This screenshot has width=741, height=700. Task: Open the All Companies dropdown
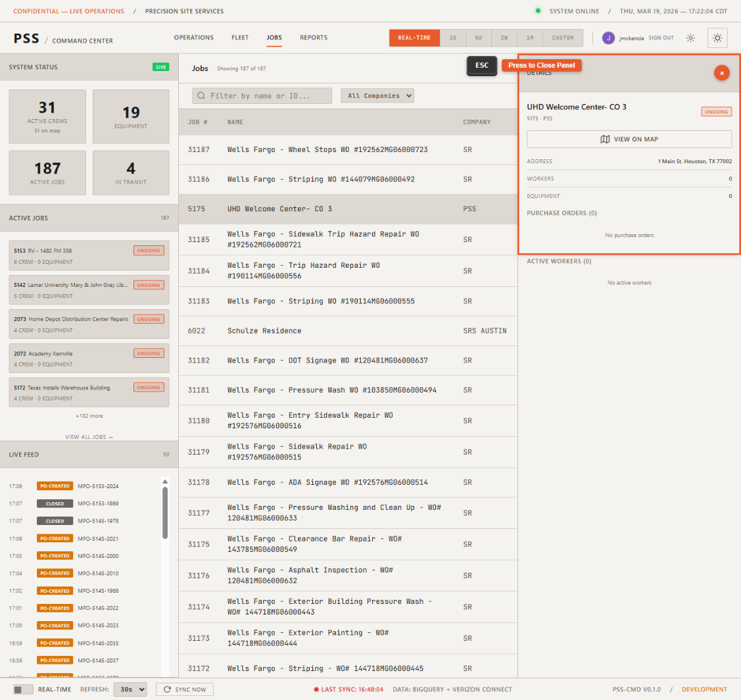tap(377, 95)
